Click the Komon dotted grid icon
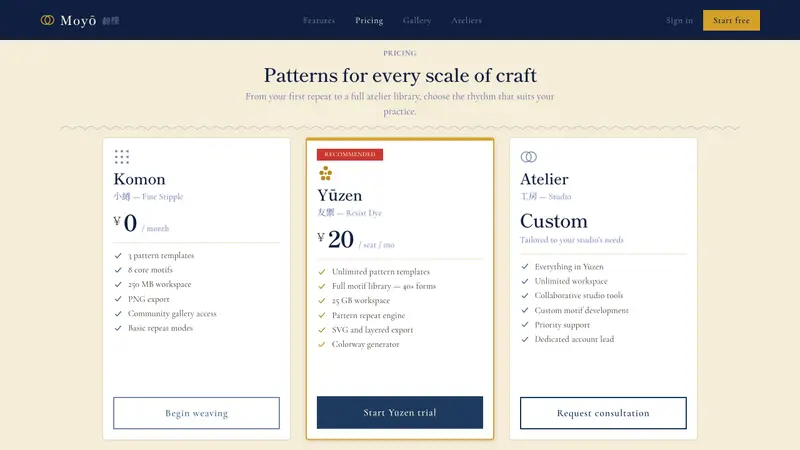This screenshot has width=800, height=450. click(x=121, y=157)
